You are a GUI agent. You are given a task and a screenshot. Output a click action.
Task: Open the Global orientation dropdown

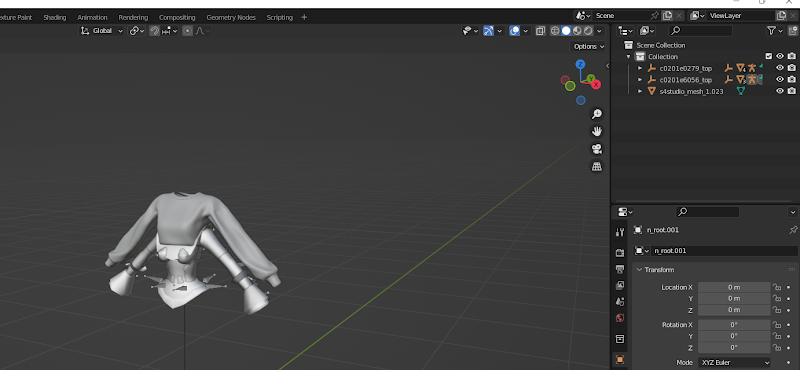[x=102, y=31]
